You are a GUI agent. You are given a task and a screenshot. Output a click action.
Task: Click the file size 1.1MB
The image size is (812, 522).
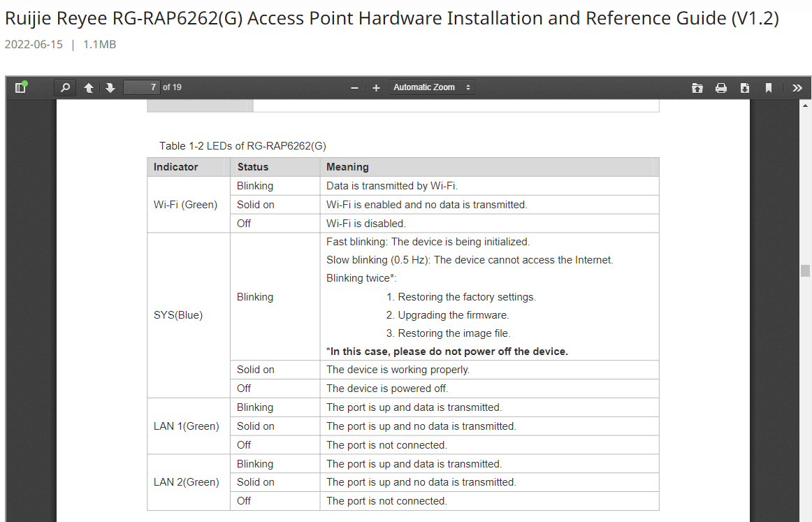tap(99, 45)
